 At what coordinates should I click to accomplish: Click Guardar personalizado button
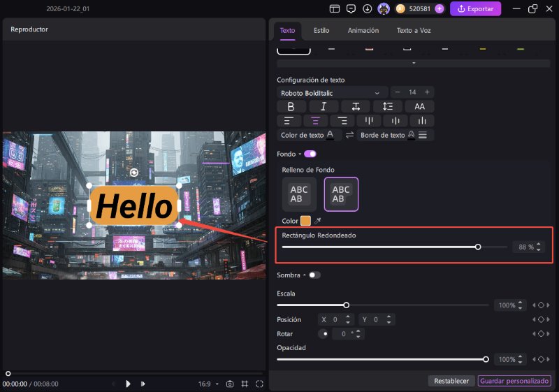514,381
